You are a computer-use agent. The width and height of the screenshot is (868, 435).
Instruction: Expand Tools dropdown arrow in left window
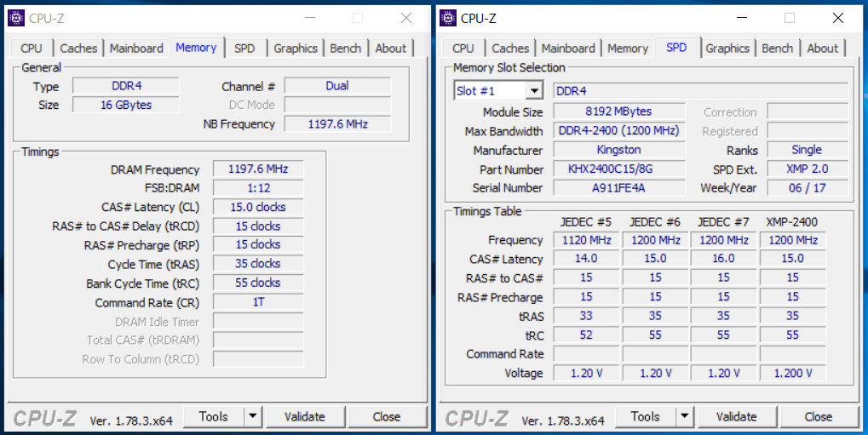(252, 417)
